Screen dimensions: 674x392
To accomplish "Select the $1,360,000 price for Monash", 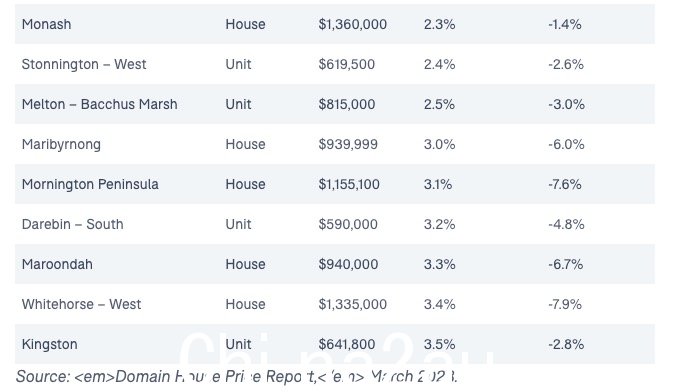I will click(352, 24).
